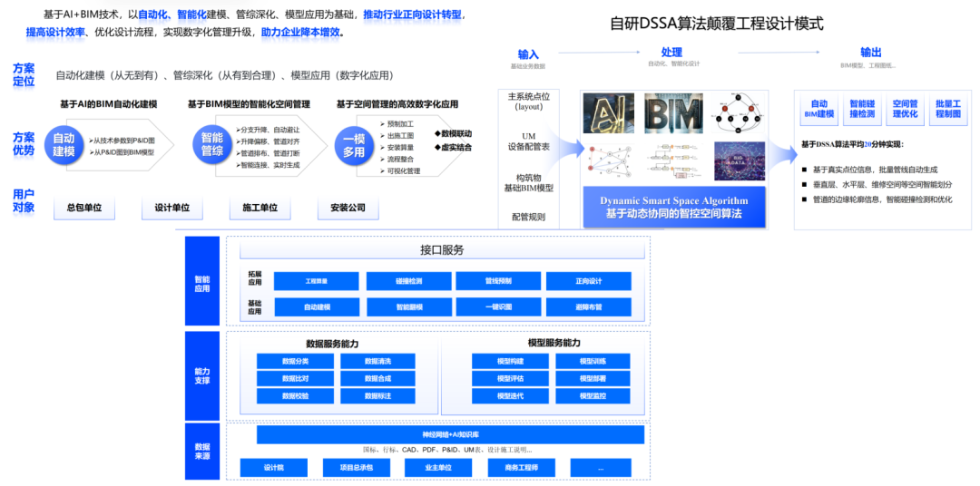Click the 神经网络+AI知识库 bar
This screenshot has width=980, height=486.
coord(450,435)
